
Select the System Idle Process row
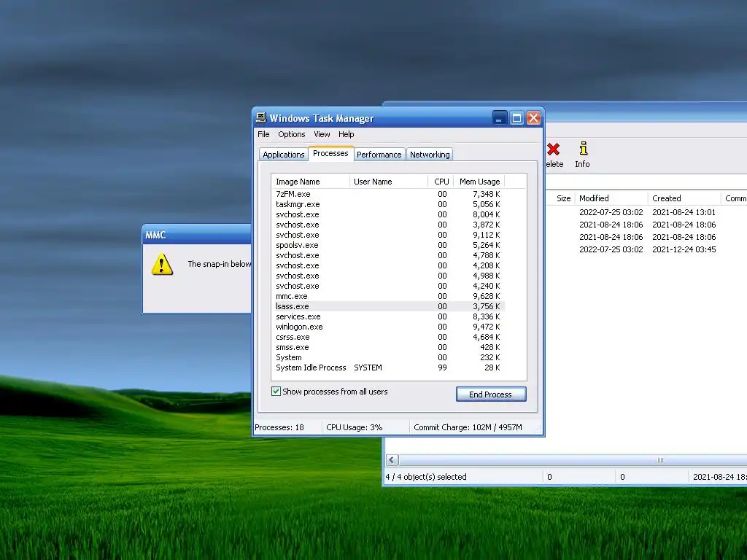pyautogui.click(x=388, y=367)
